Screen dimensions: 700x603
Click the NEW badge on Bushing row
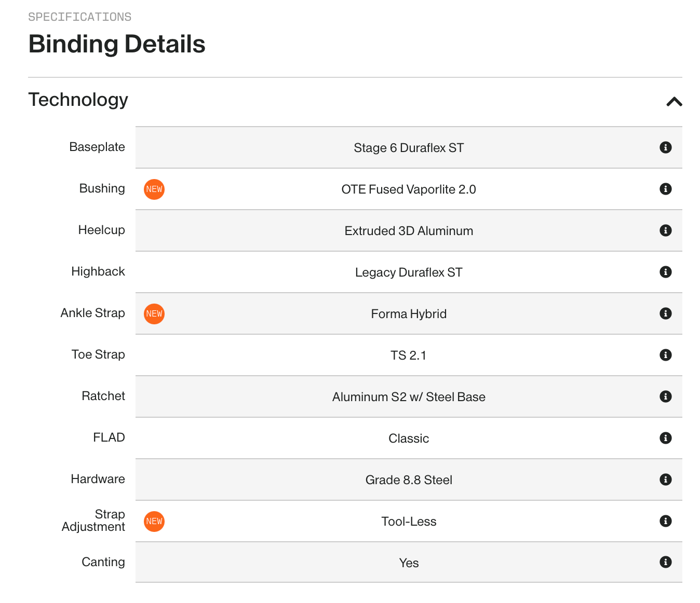click(x=154, y=189)
